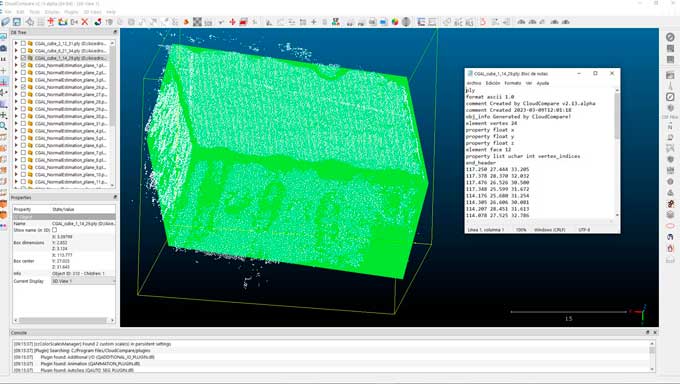
Task: Select CGAL_NormalEstimation_plane_10 tree row
Action: click(70, 174)
